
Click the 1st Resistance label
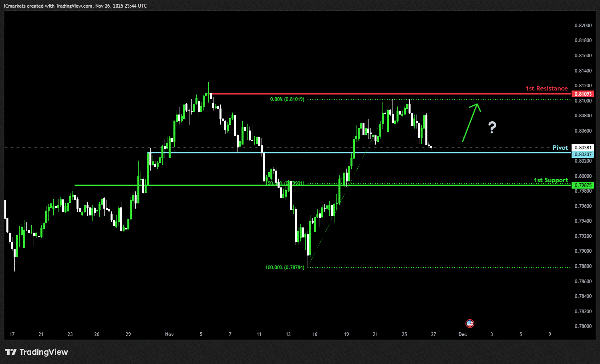click(546, 88)
